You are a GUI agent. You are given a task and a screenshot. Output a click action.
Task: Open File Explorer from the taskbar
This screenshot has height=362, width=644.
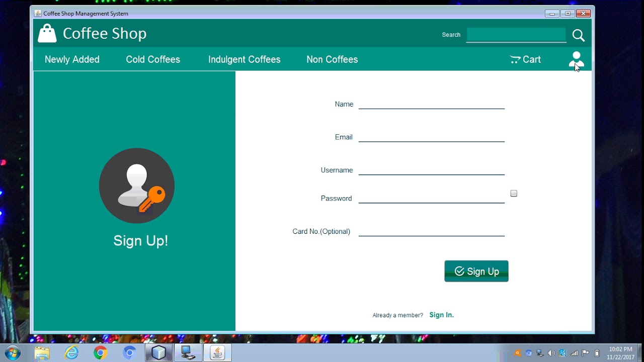[x=42, y=353]
